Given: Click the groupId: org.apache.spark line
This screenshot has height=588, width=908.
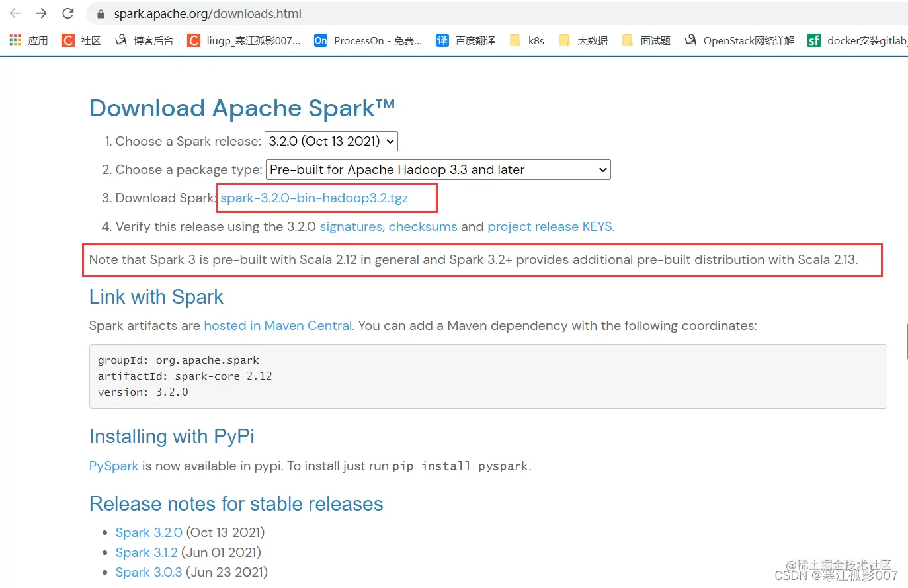Looking at the screenshot, I should point(179,360).
